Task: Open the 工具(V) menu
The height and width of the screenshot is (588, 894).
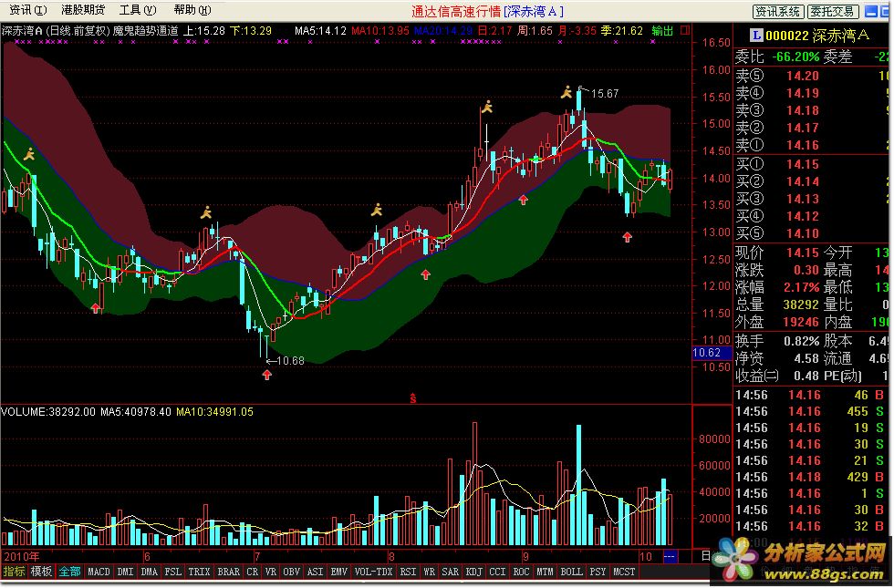Action: 138,10
